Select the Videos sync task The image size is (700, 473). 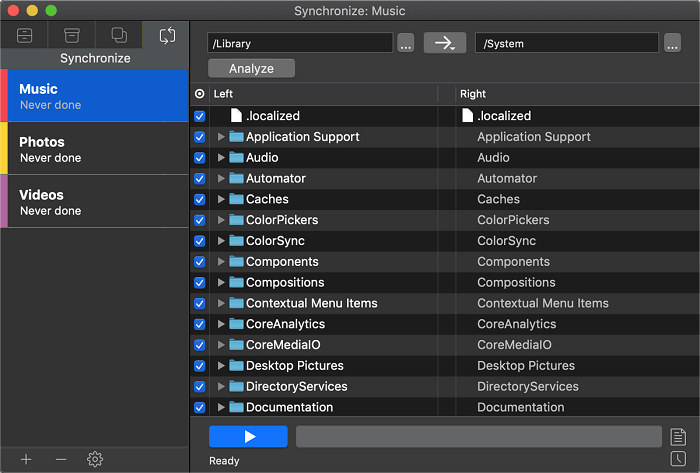[94, 202]
